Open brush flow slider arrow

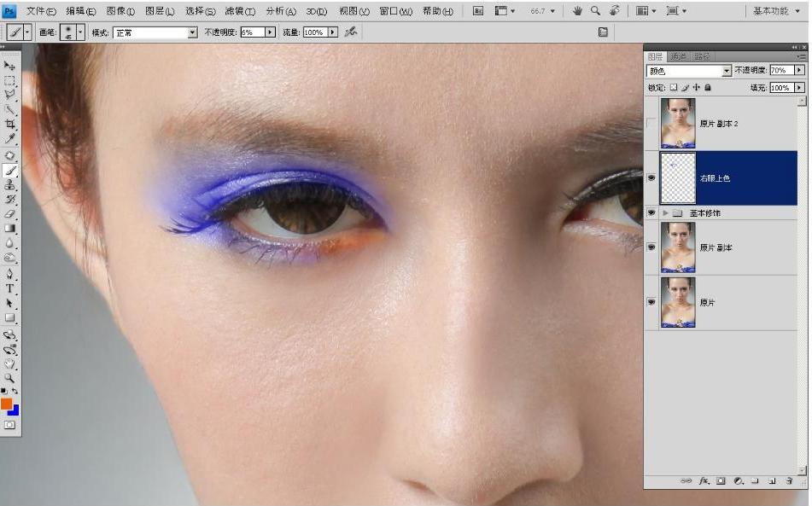click(332, 32)
